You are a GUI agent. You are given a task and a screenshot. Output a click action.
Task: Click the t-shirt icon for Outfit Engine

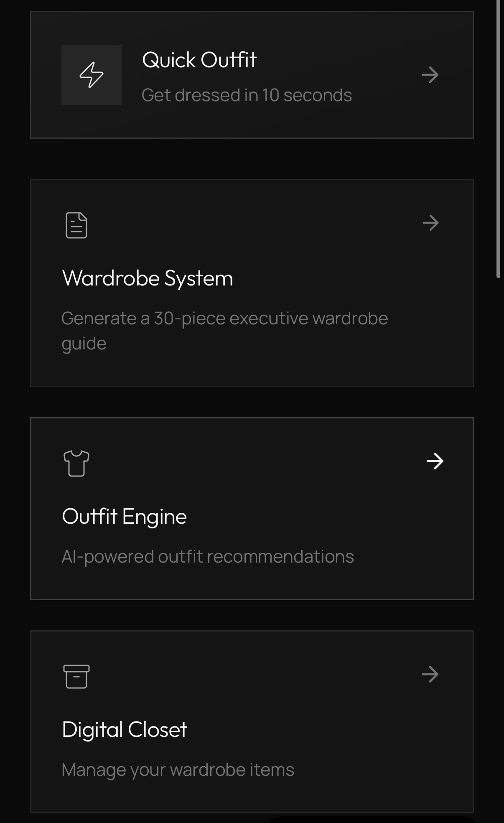pyautogui.click(x=76, y=463)
